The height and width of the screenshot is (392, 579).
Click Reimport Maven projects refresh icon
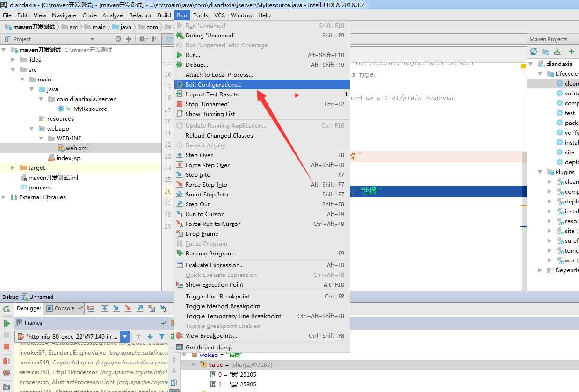534,51
